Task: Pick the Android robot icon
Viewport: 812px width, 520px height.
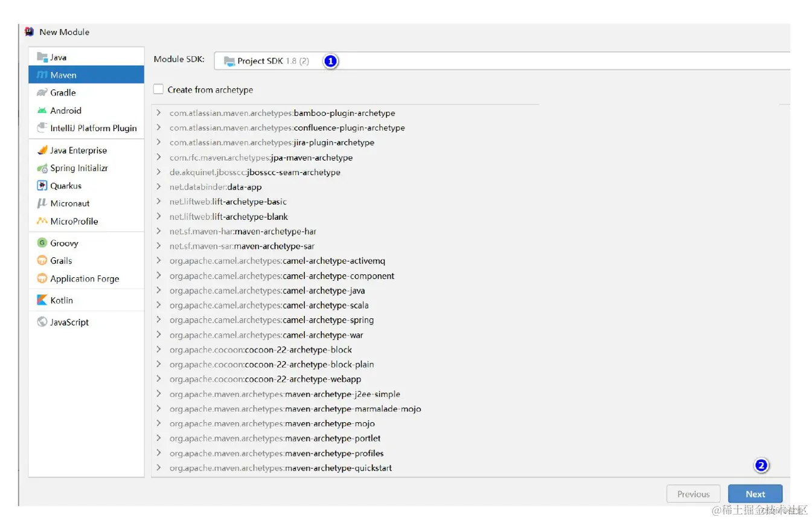Action: [x=42, y=111]
